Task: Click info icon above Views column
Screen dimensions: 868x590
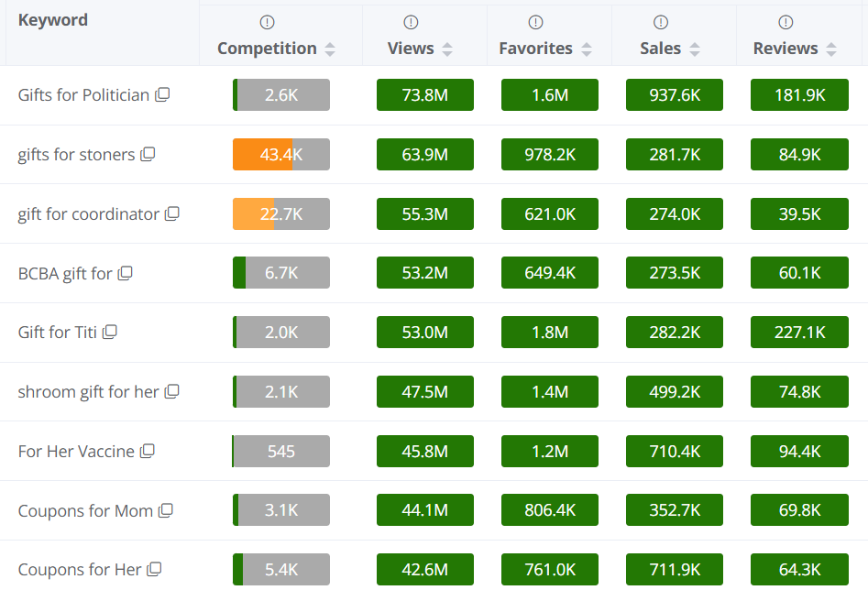Action: [x=412, y=22]
